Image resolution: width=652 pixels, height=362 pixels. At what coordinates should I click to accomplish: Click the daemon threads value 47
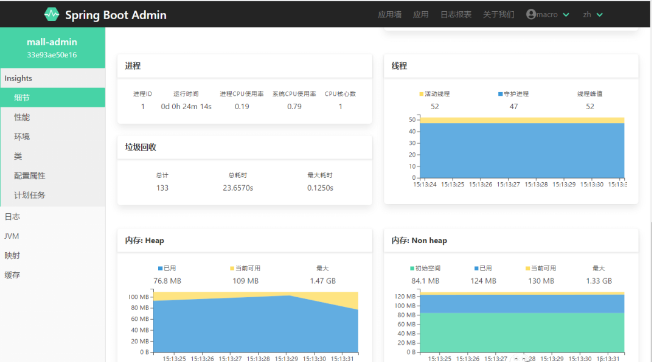tap(514, 106)
